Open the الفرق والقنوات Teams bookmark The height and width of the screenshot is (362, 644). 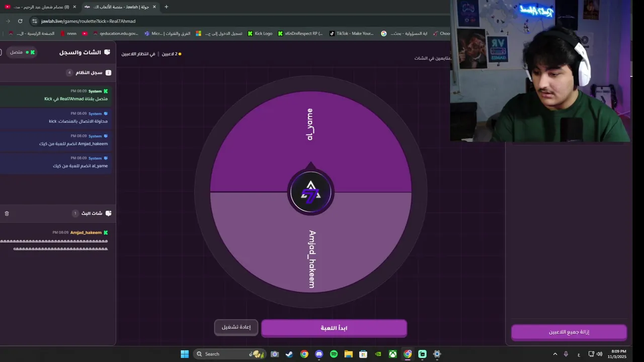pyautogui.click(x=168, y=34)
